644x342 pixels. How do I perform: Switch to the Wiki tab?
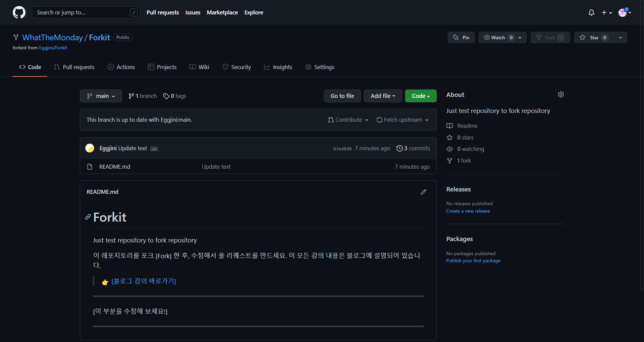point(199,67)
